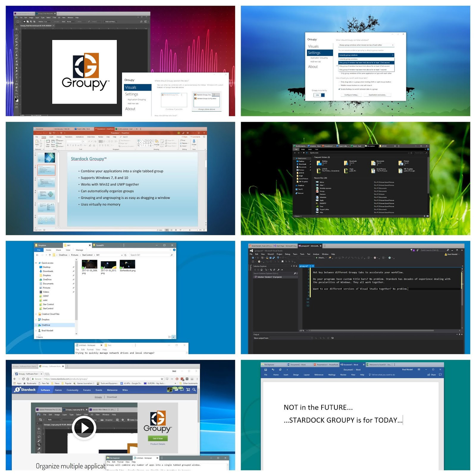Play the Groupy video on the Stardock page
The width and height of the screenshot is (476, 476).
pyautogui.click(x=84, y=428)
